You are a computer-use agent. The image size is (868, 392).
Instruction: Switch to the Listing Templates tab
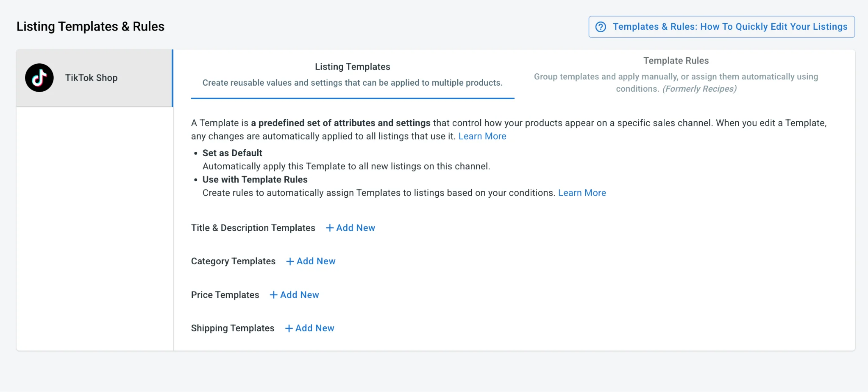coord(353,74)
